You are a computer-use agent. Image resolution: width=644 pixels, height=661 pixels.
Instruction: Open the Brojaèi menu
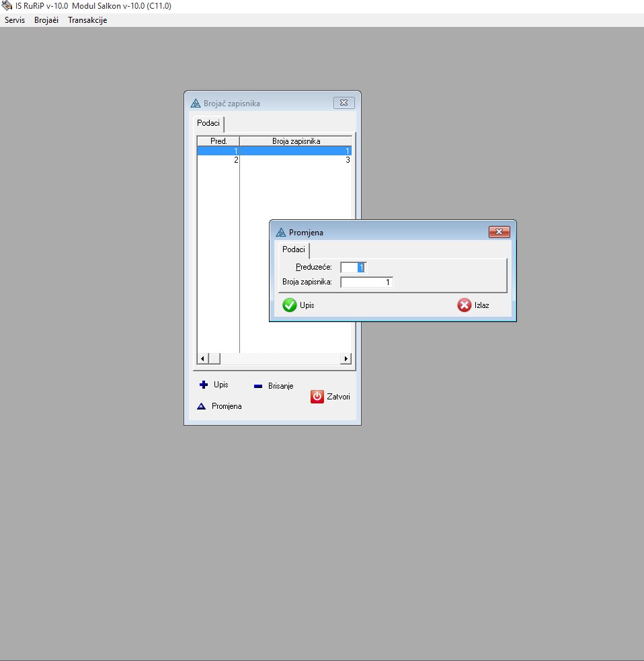coord(46,20)
